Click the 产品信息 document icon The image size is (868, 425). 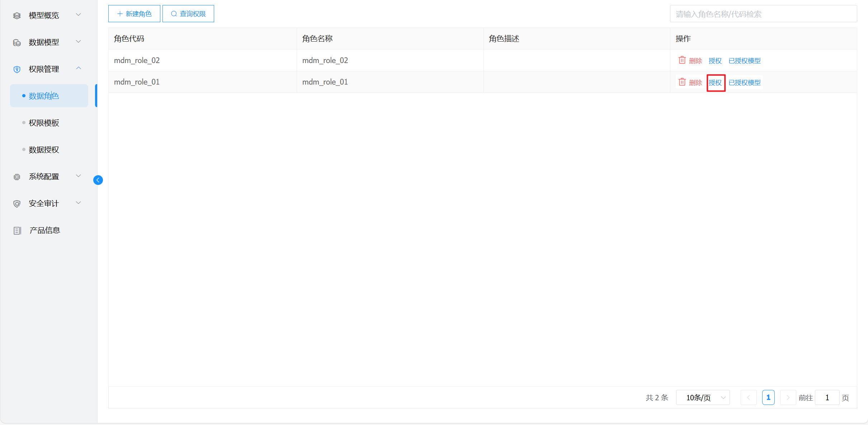click(17, 230)
